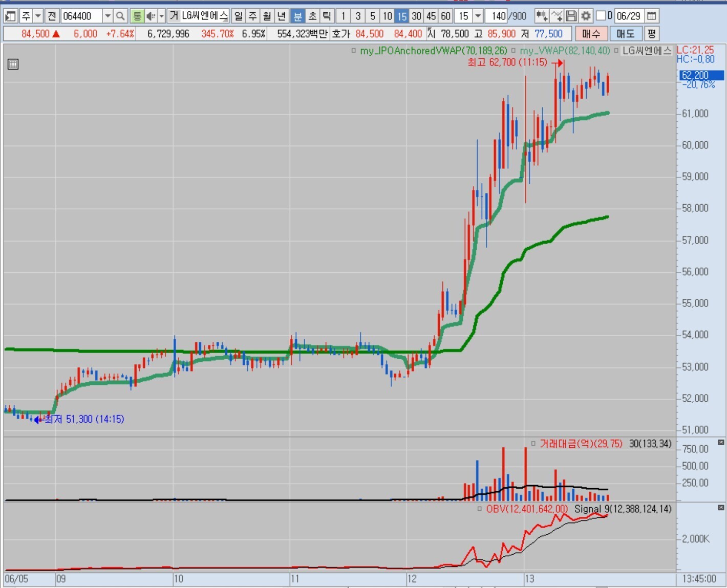The height and width of the screenshot is (588, 727).
Task: Click the LG씨엔에스 stock name field
Action: (x=205, y=16)
